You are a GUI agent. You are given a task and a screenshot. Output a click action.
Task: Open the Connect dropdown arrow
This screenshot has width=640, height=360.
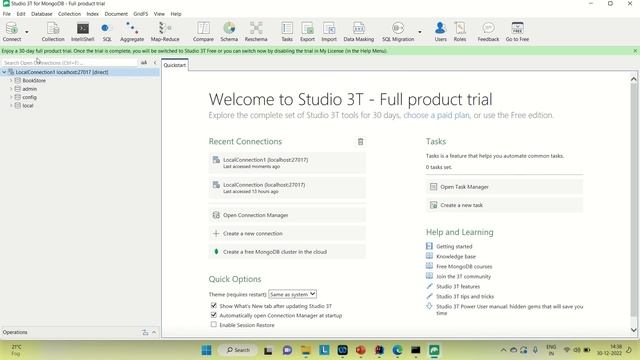click(27, 32)
